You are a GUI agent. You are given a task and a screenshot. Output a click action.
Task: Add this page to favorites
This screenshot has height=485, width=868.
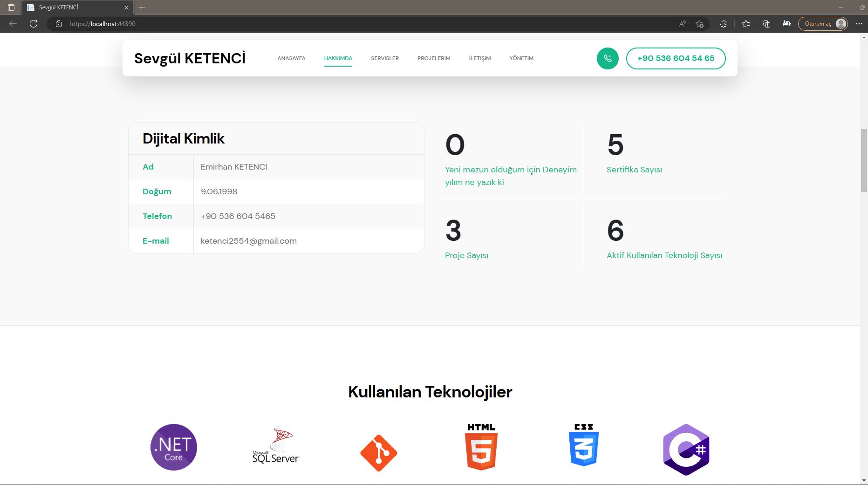(x=699, y=24)
